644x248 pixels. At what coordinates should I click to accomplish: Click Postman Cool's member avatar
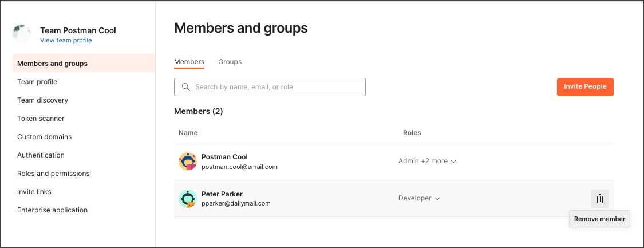coord(188,162)
